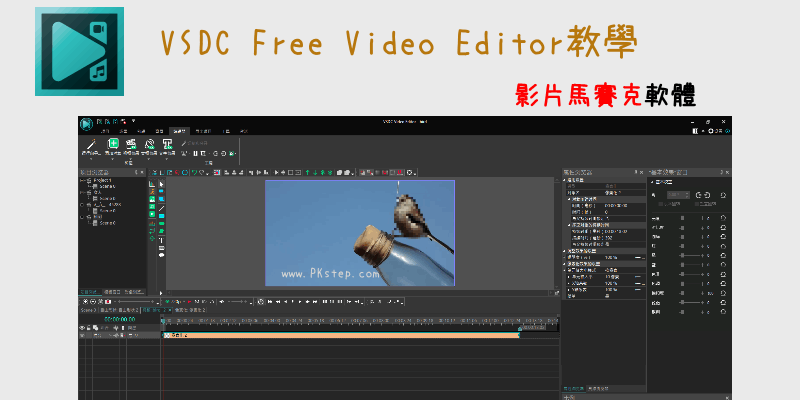Toggle the second checkbox under angle field

click(x=697, y=204)
